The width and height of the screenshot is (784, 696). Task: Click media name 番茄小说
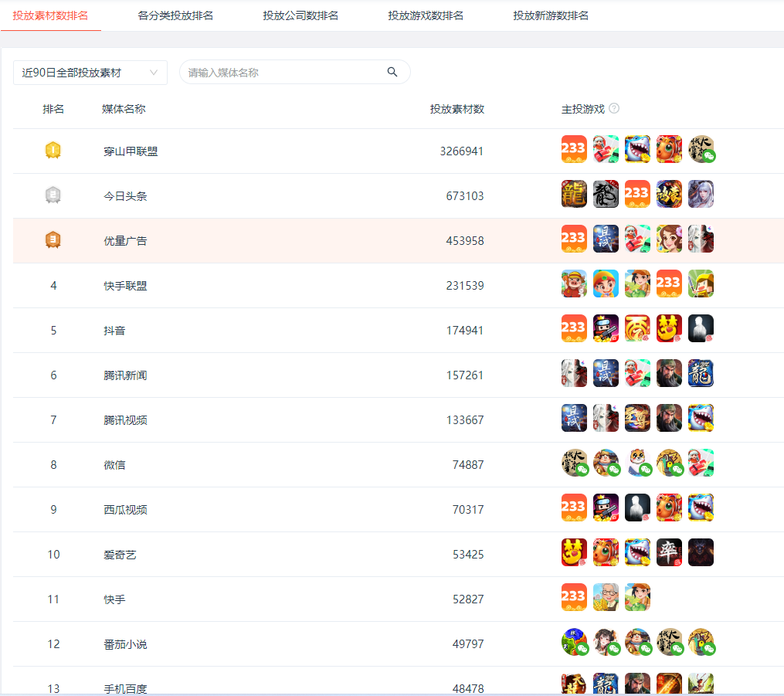(x=125, y=644)
